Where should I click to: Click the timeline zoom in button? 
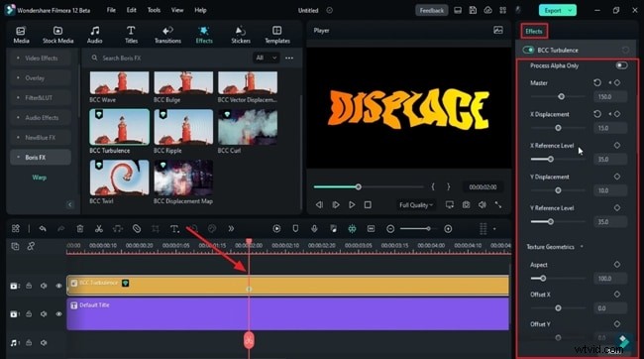[448, 229]
